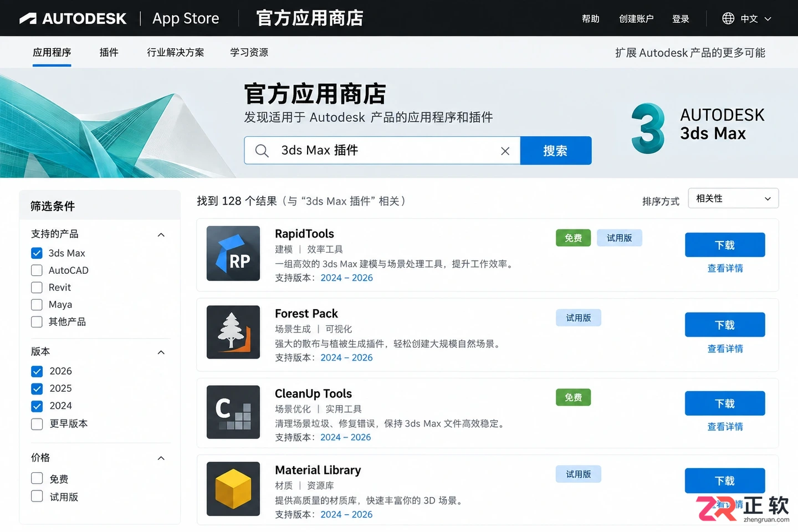Open the RapidTools RP app icon

pos(233,253)
